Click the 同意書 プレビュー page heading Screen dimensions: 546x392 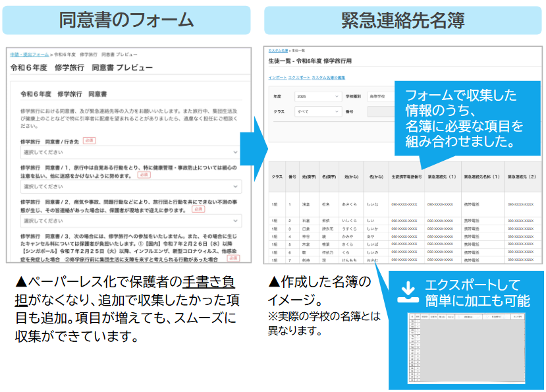click(82, 68)
